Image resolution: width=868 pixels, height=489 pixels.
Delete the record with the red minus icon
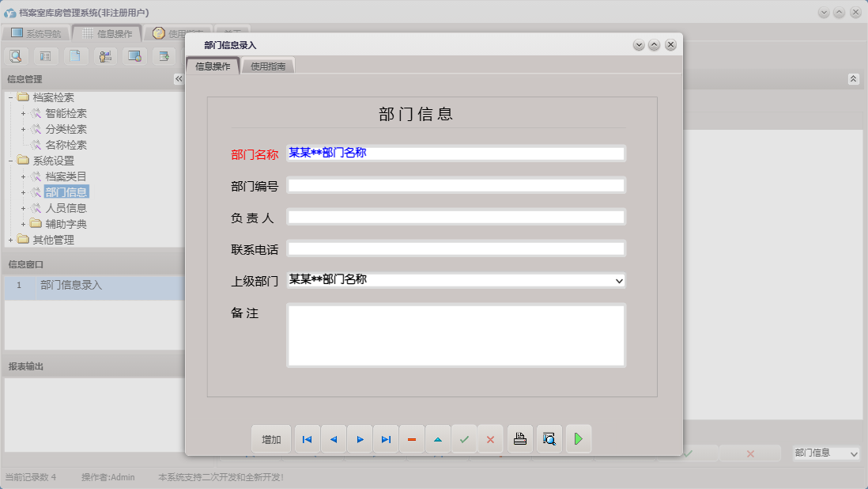412,438
